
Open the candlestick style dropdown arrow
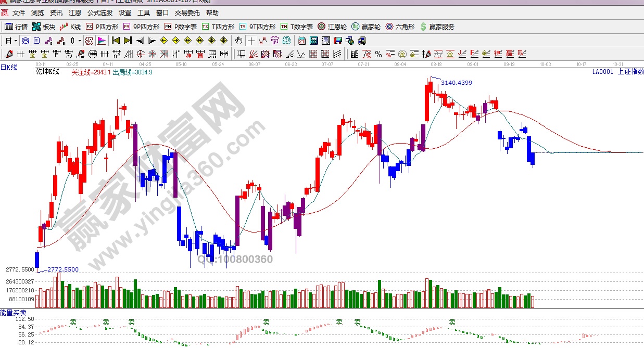pyautogui.click(x=80, y=41)
